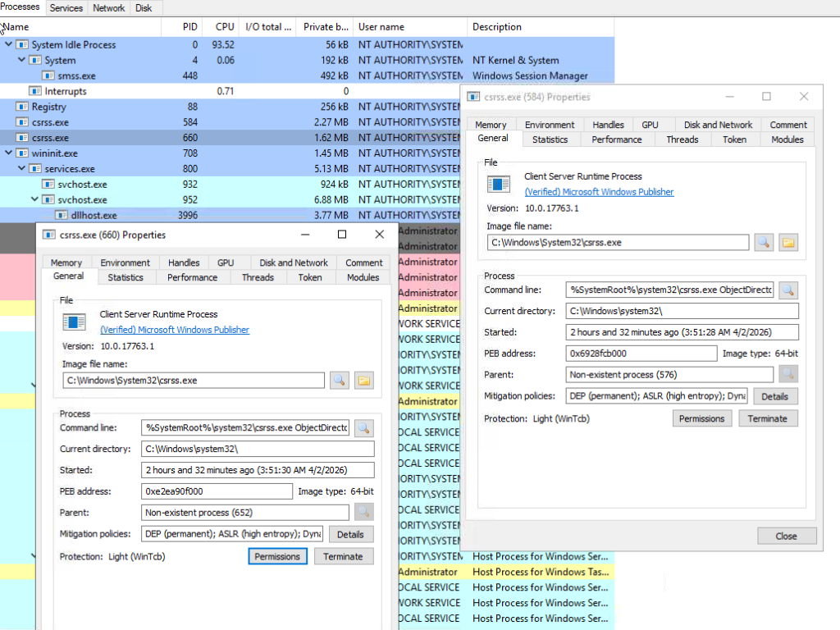This screenshot has height=630, width=840.
Task: Switch to the Services tab
Action: pos(66,8)
